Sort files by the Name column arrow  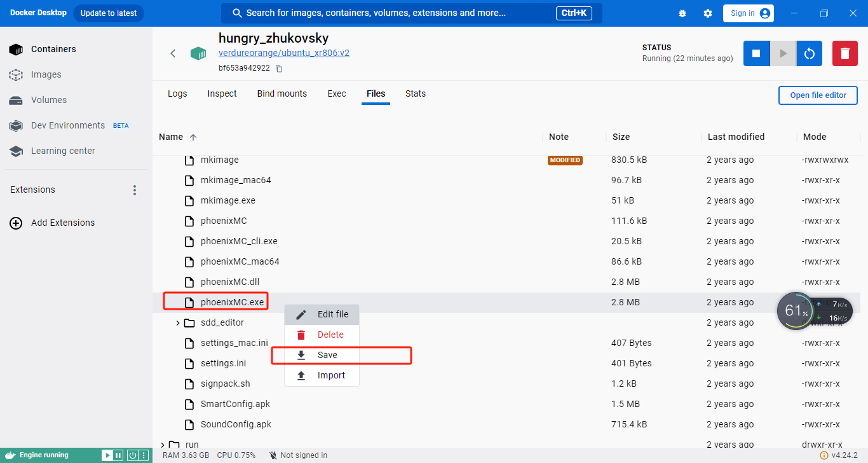pos(193,137)
